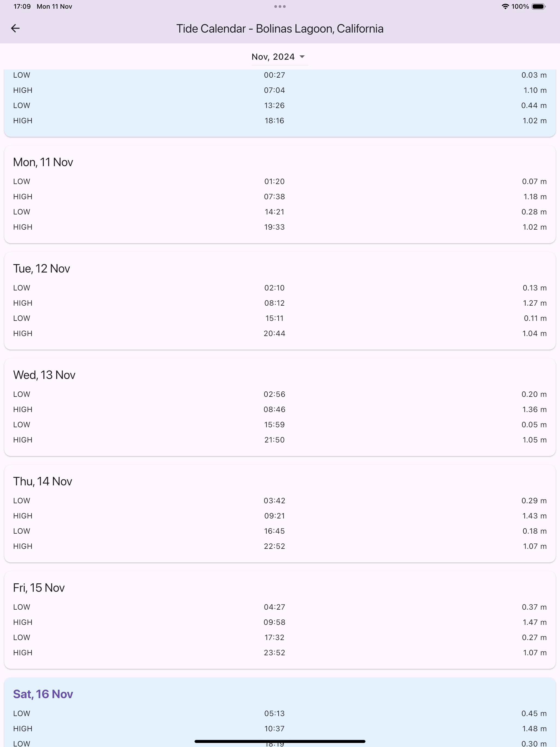Select the 1.43 m Thursday high tide value

click(x=535, y=516)
